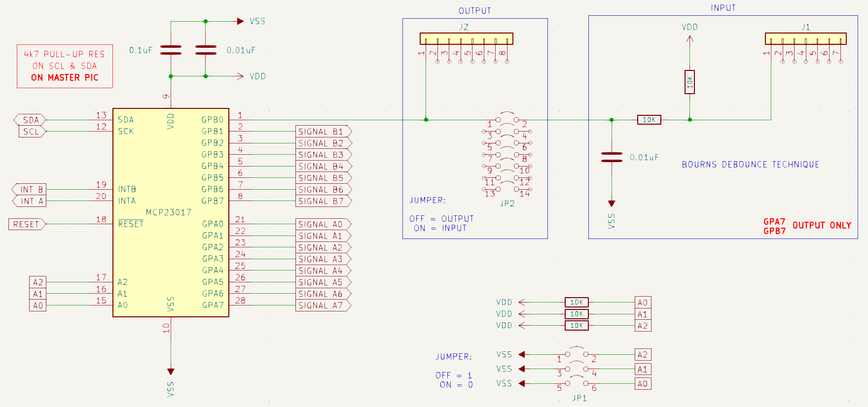Click the RESET signal label

27,224
